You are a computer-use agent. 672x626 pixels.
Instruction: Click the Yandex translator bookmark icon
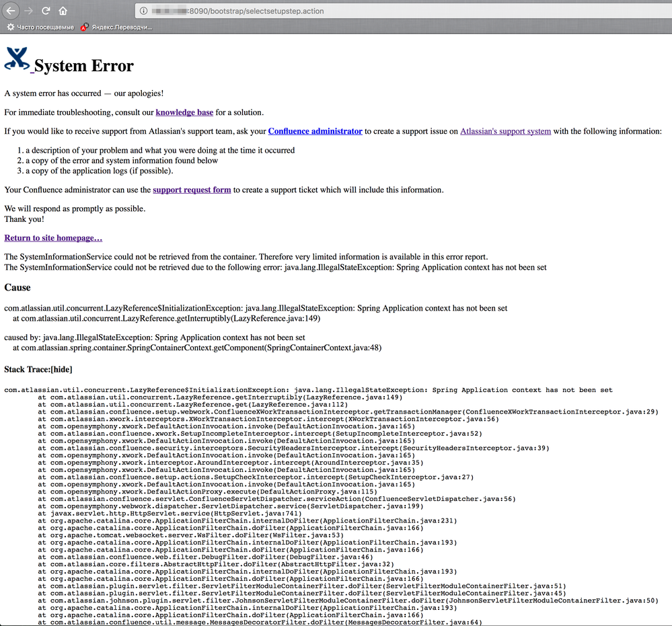85,27
